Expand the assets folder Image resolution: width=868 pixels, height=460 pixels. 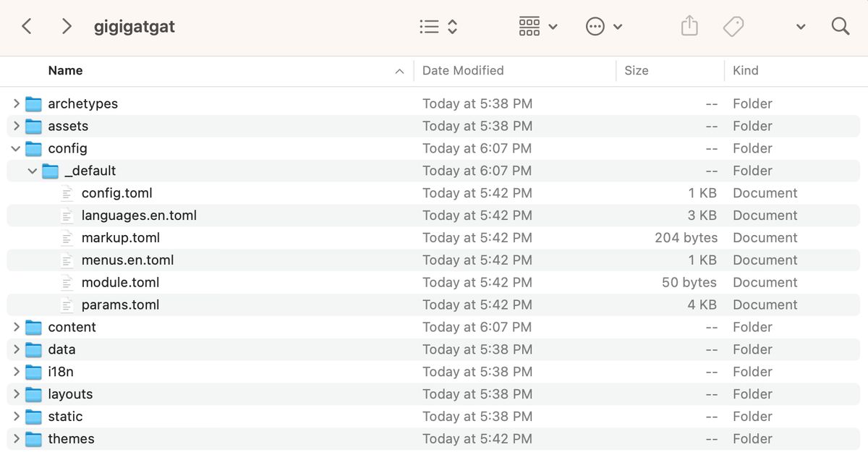pos(16,127)
